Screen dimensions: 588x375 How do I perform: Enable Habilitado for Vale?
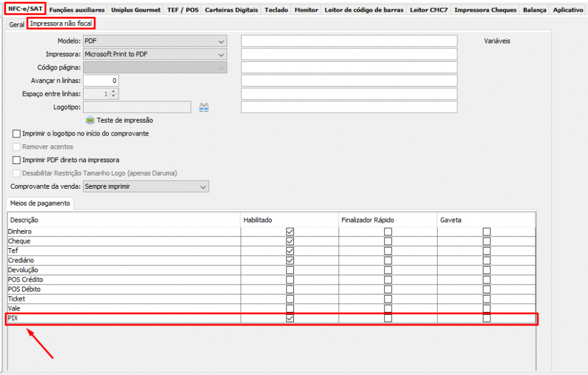(x=290, y=309)
